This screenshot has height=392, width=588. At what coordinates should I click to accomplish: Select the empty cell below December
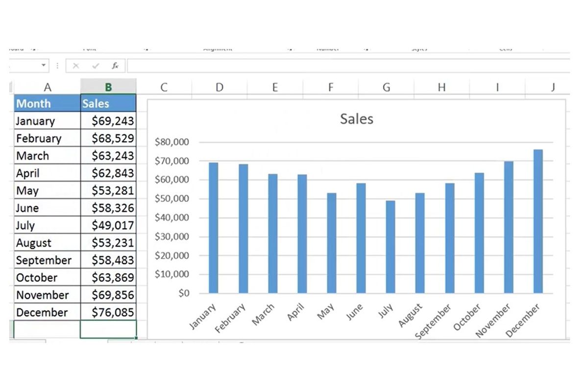pos(47,329)
